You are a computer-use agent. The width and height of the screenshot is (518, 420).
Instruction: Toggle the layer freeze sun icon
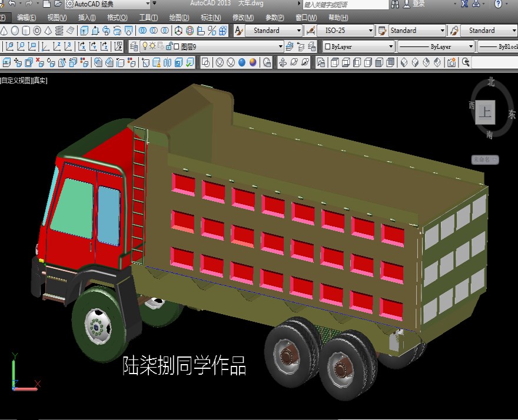152,46
